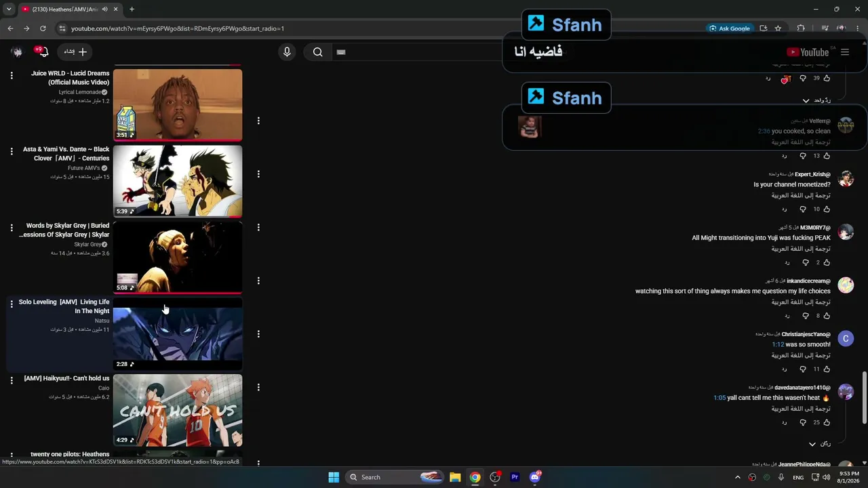Open the Chrome extensions puzzle icon

[801, 28]
